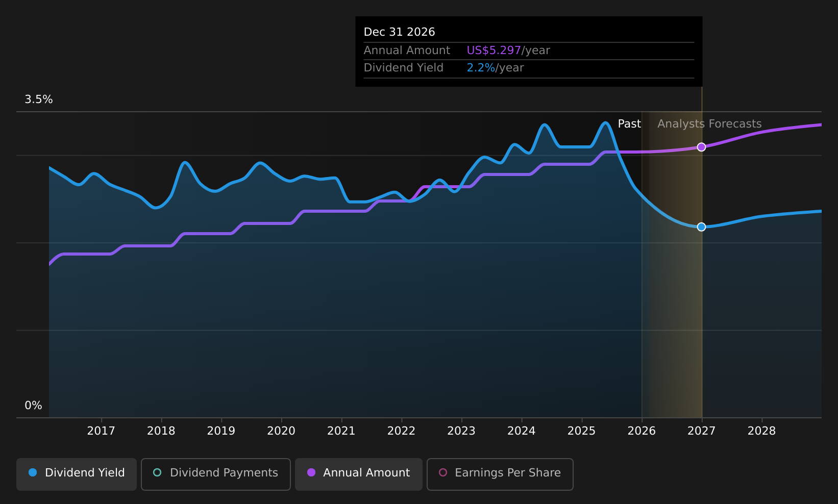The width and height of the screenshot is (838, 504).
Task: Click the Past region label
Action: 629,124
